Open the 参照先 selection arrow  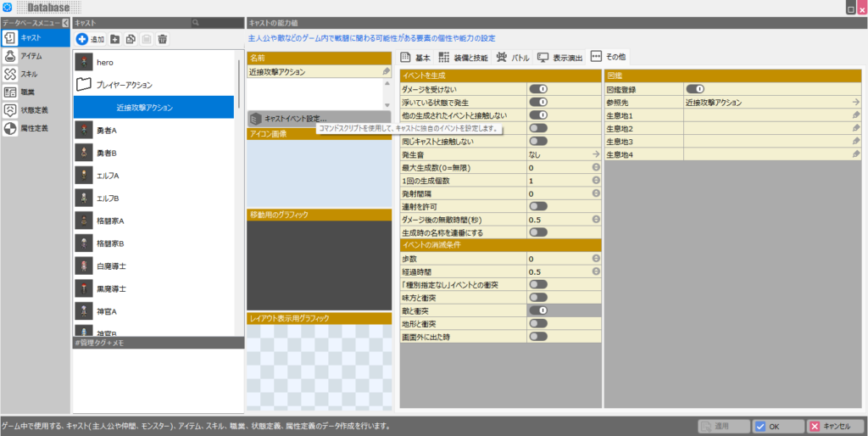coord(856,102)
